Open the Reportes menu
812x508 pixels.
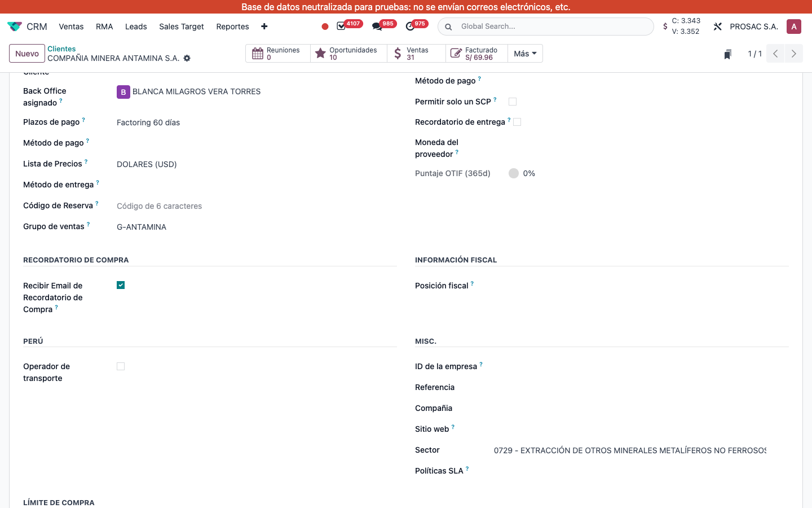[232, 27]
